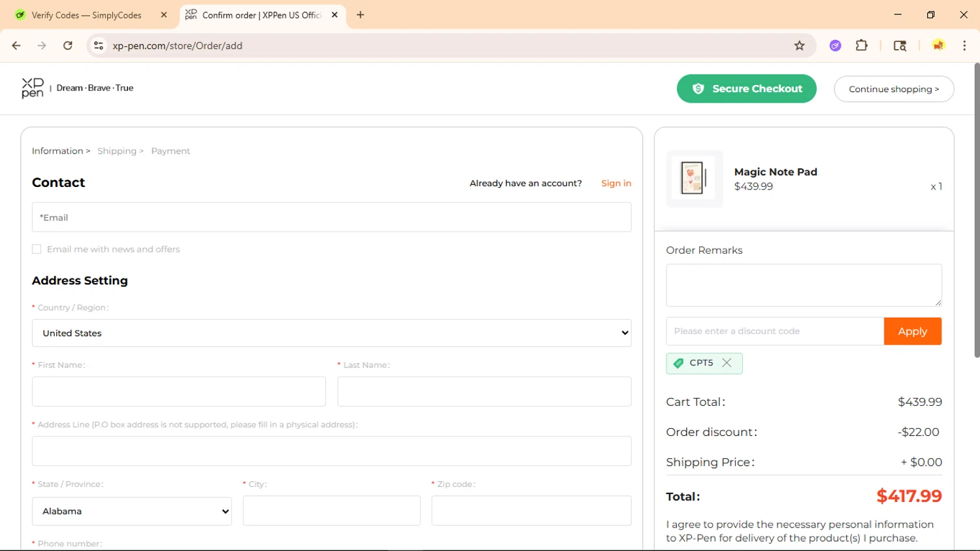Open site information icon in address bar
The width and height of the screenshot is (980, 551).
coord(99,46)
